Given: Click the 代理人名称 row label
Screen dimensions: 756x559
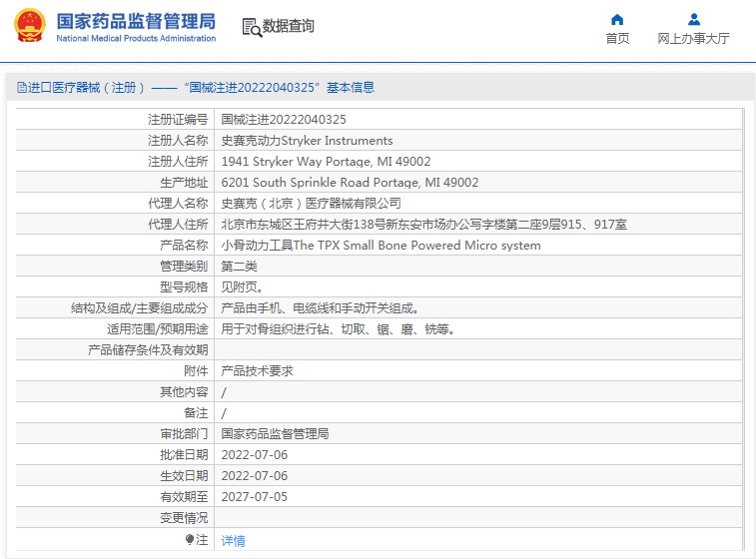Looking at the screenshot, I should click(178, 204).
